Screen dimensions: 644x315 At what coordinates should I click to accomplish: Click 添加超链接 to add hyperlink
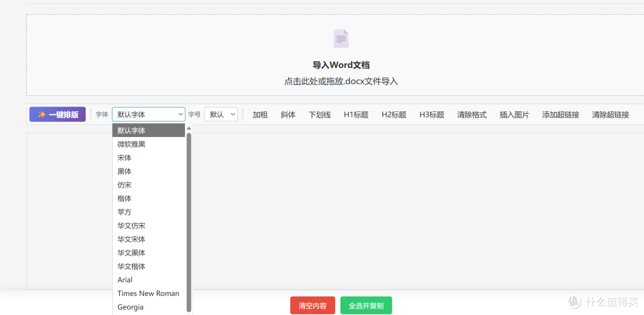click(x=561, y=115)
